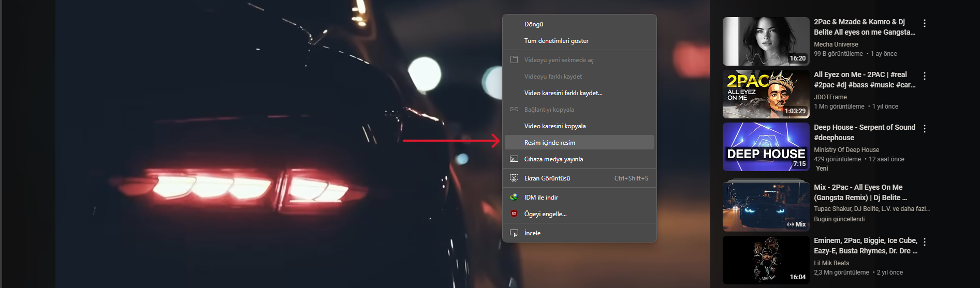Visit Lil Mik Beats channel
The height and width of the screenshot is (288, 980).
point(831,263)
